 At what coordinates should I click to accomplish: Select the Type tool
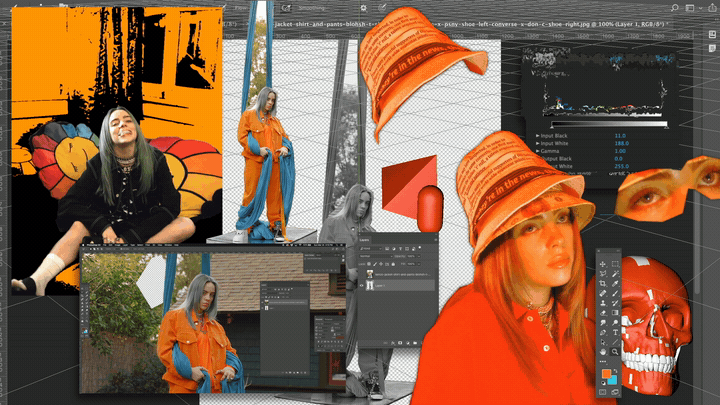click(x=615, y=332)
